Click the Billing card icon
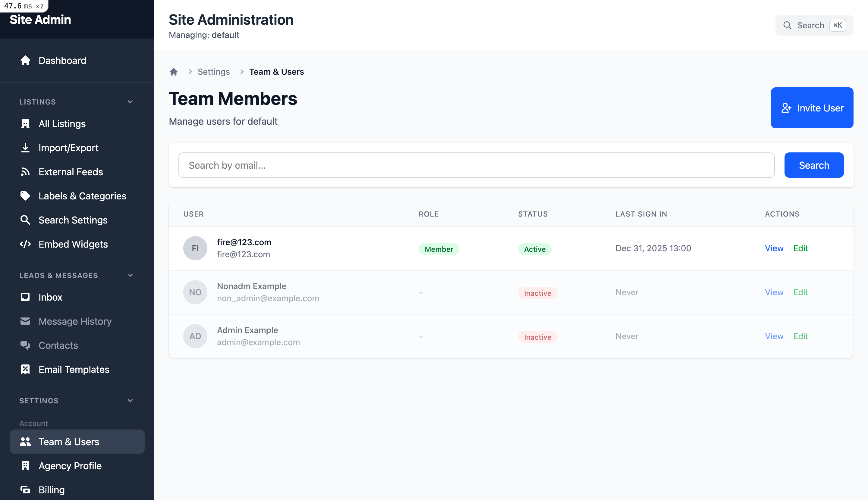 25,490
